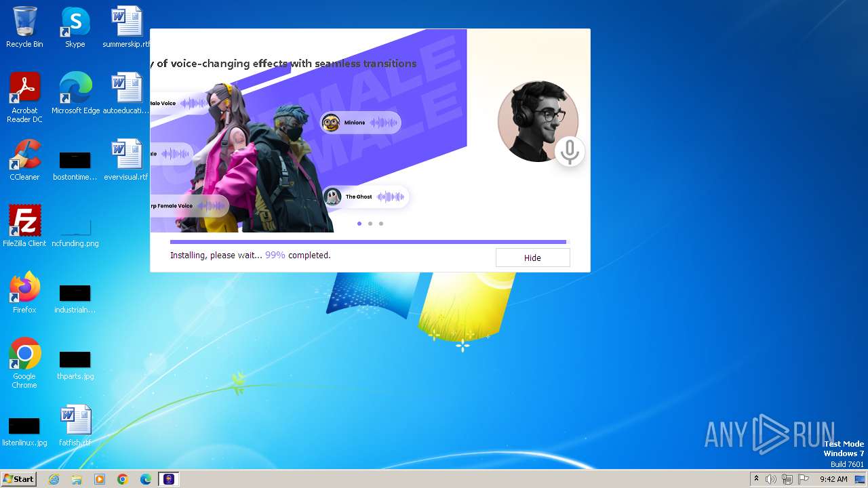Click the microphone icon on avatar
Viewport: 868px width, 488px height.
coord(570,152)
